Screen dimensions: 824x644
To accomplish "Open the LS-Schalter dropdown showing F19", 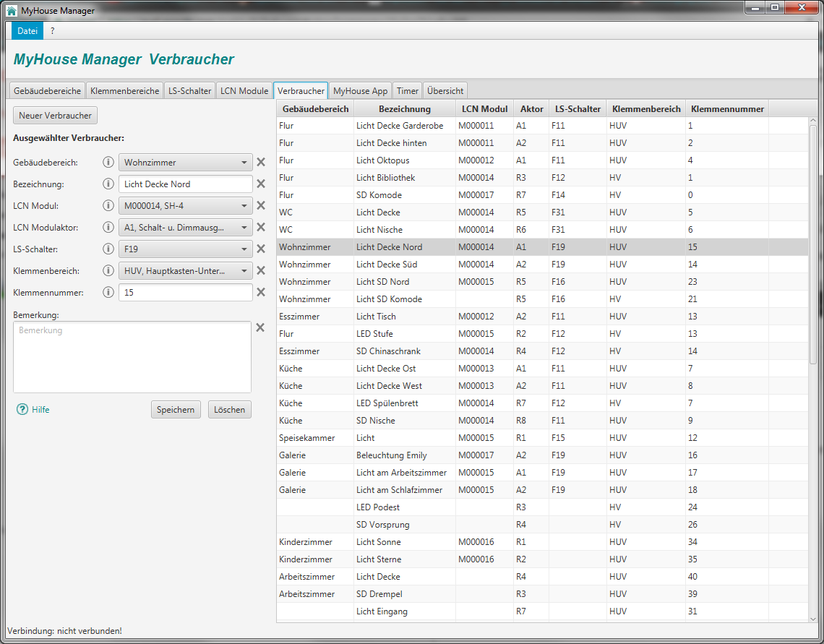I will (x=185, y=249).
